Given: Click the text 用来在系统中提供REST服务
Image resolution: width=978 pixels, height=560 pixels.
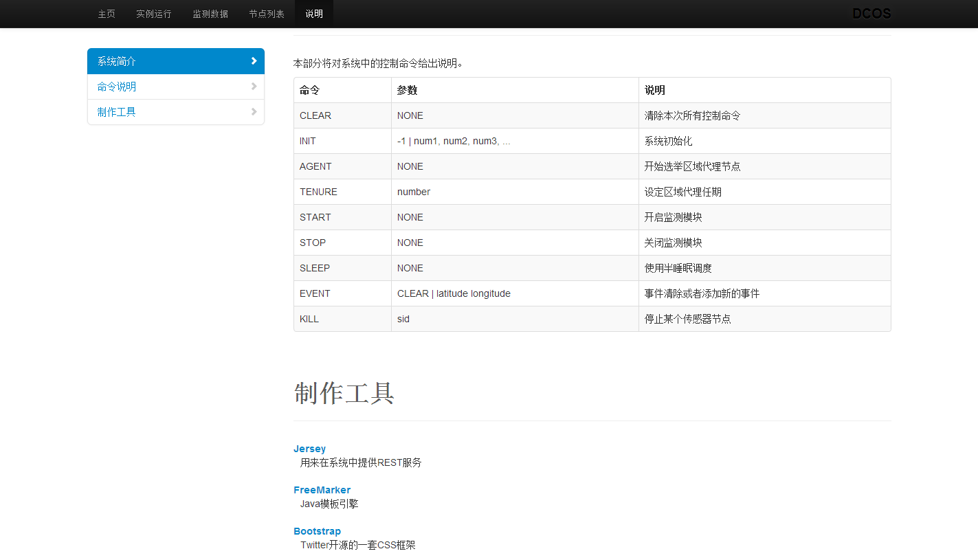Looking at the screenshot, I should (361, 462).
